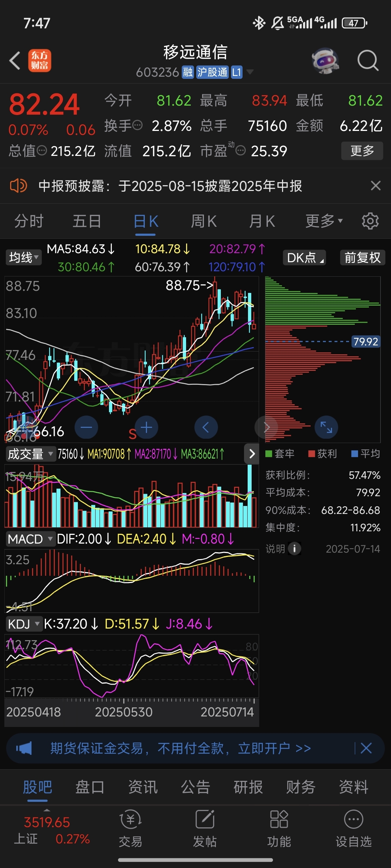The image size is (391, 868).
Task: Switch to the 公告 tab
Action: (195, 787)
